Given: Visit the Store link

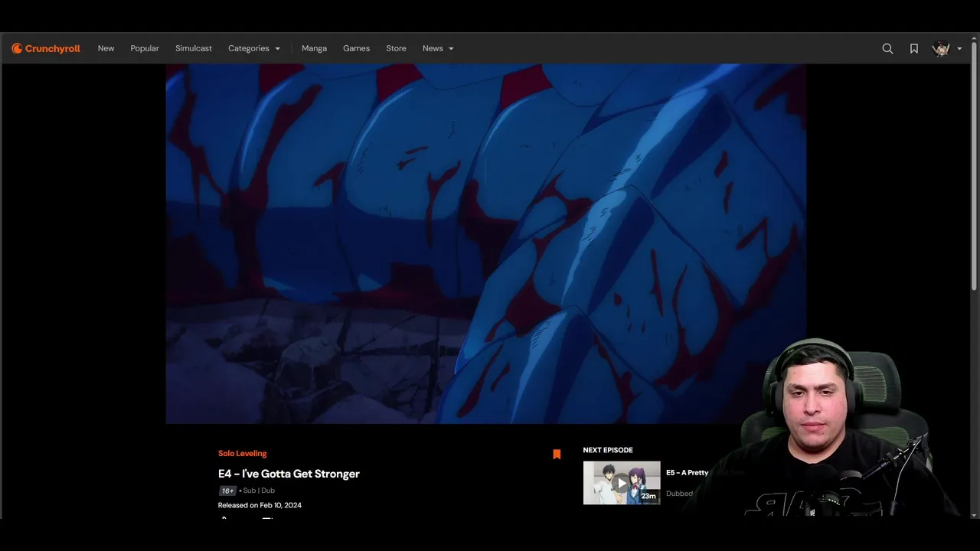Looking at the screenshot, I should click(x=396, y=48).
